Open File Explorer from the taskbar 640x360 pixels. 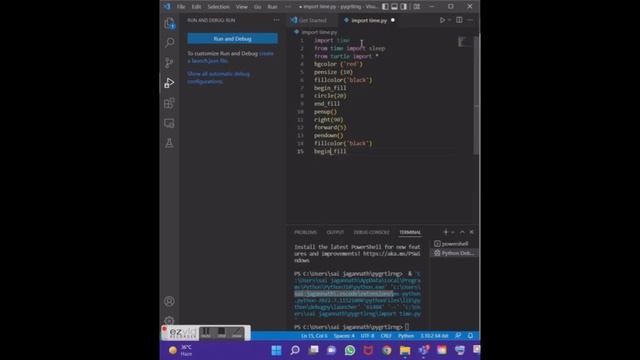click(405, 350)
